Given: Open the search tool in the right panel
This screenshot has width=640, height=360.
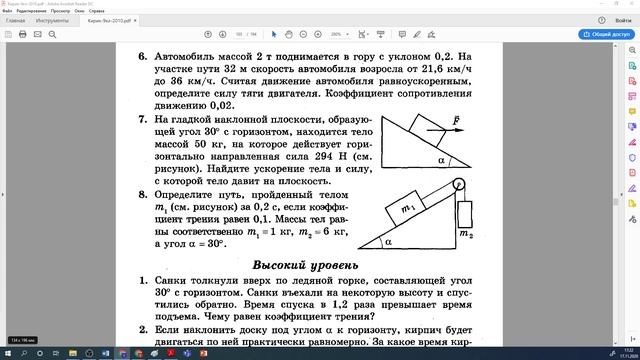Looking at the screenshot, I should (632, 50).
